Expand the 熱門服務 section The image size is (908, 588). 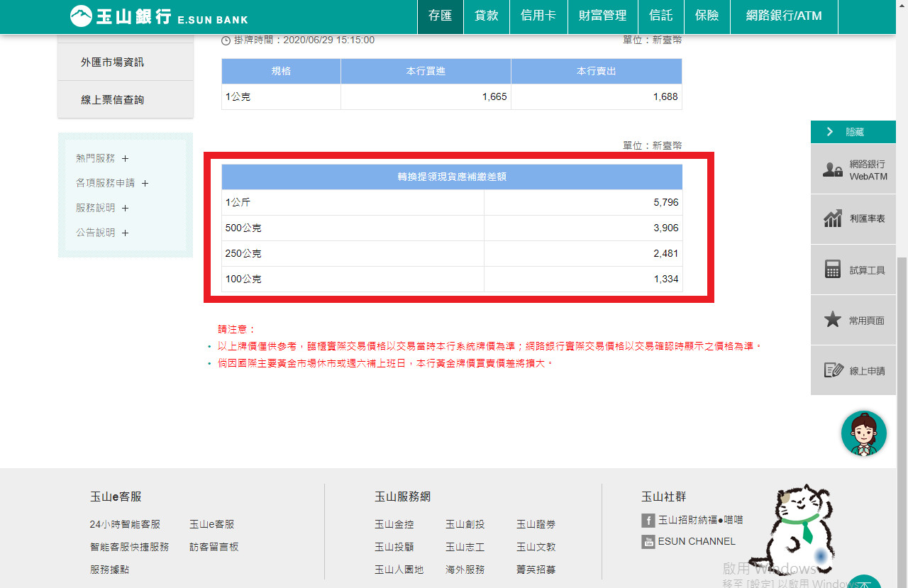[126, 158]
